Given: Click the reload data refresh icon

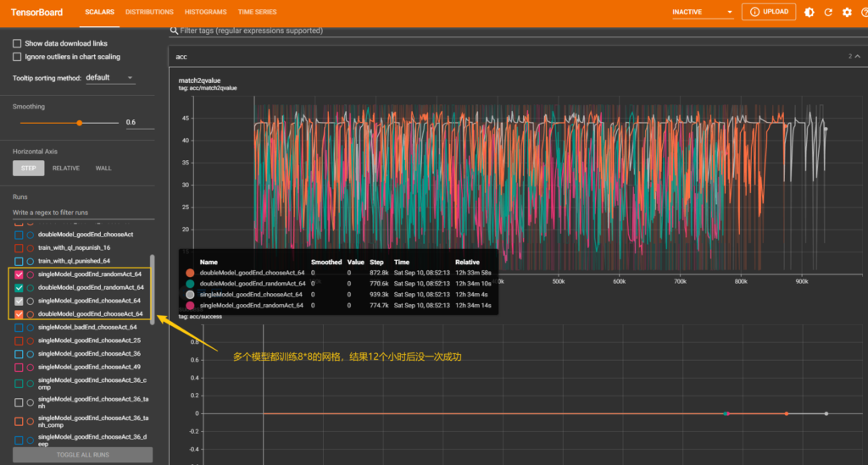Looking at the screenshot, I should [828, 12].
